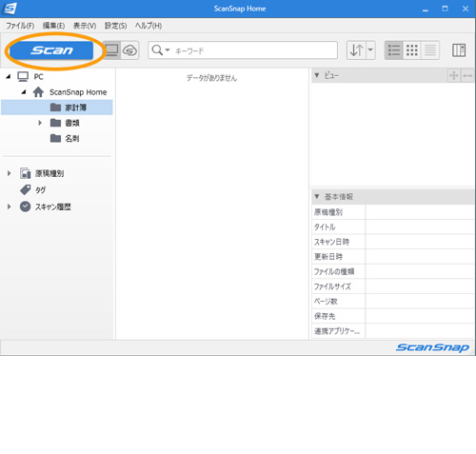This screenshot has height=454, width=476.
Task: Collapse the ビュー panel header triangle
Action: click(x=317, y=75)
